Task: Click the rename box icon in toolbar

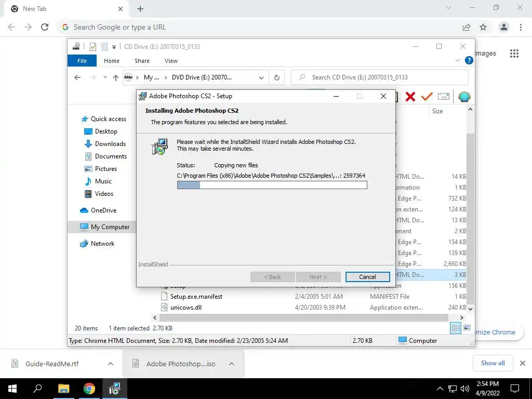Action: pos(444,97)
